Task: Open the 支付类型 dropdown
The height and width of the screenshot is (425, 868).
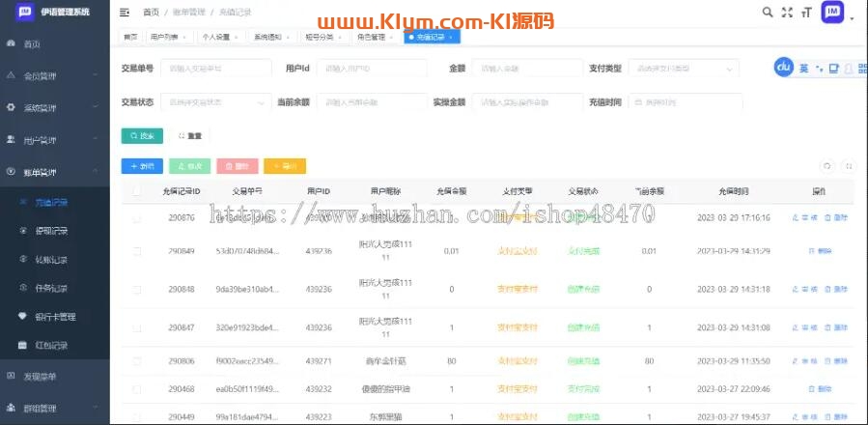Action: (x=684, y=69)
